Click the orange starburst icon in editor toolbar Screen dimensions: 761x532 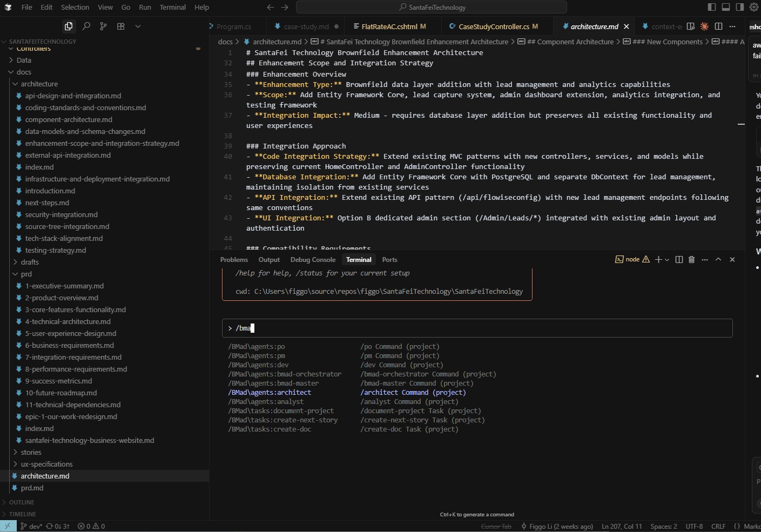click(x=704, y=26)
